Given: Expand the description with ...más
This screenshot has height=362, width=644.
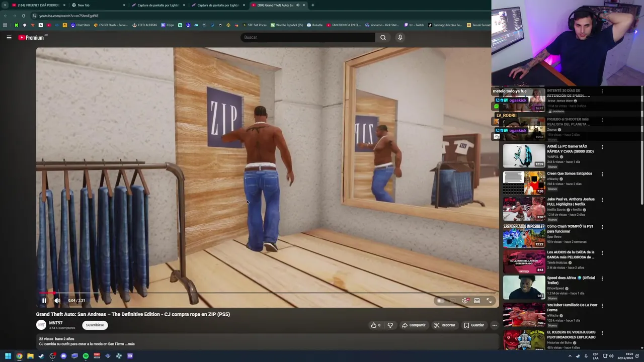Looking at the screenshot, I should pos(130,344).
